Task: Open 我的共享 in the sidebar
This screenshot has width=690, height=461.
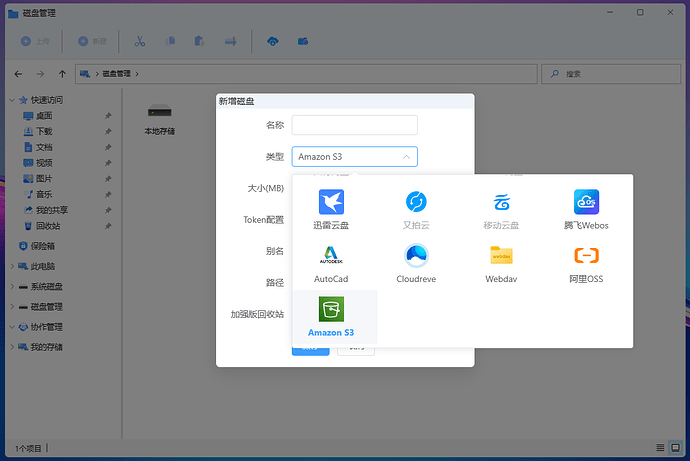Action: tap(52, 210)
